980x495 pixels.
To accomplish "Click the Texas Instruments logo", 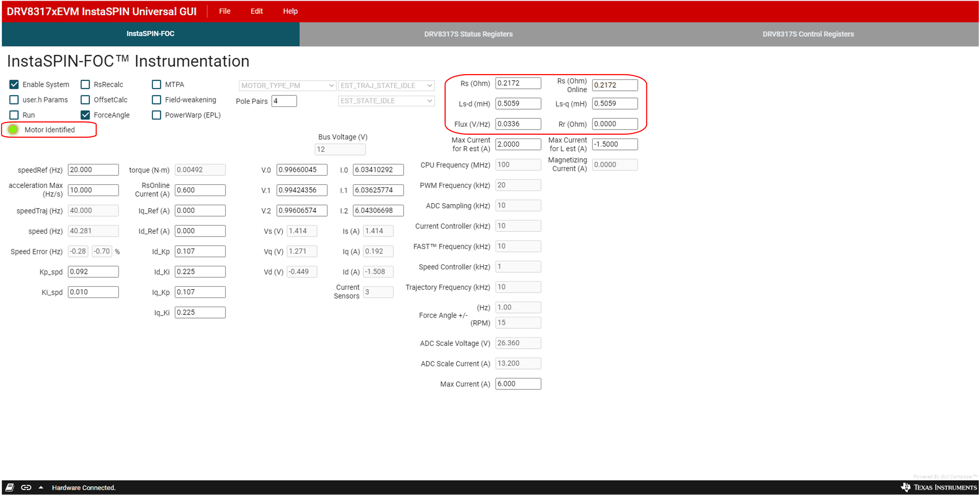I will tap(938, 487).
